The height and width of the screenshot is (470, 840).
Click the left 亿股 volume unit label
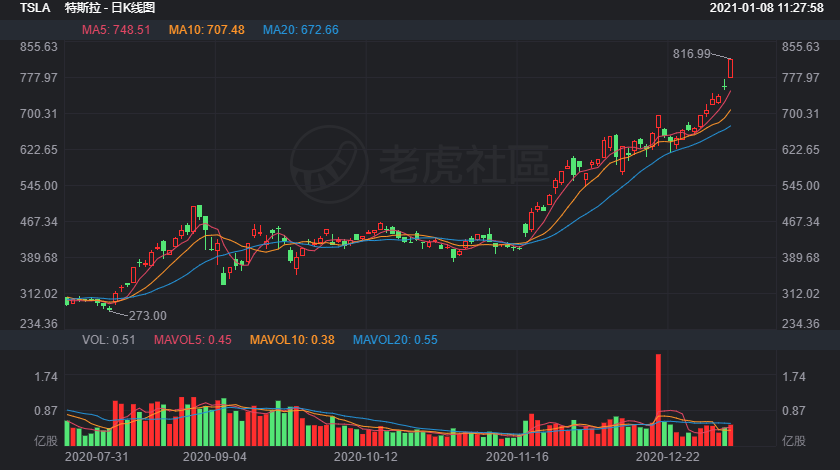pyautogui.click(x=46, y=441)
